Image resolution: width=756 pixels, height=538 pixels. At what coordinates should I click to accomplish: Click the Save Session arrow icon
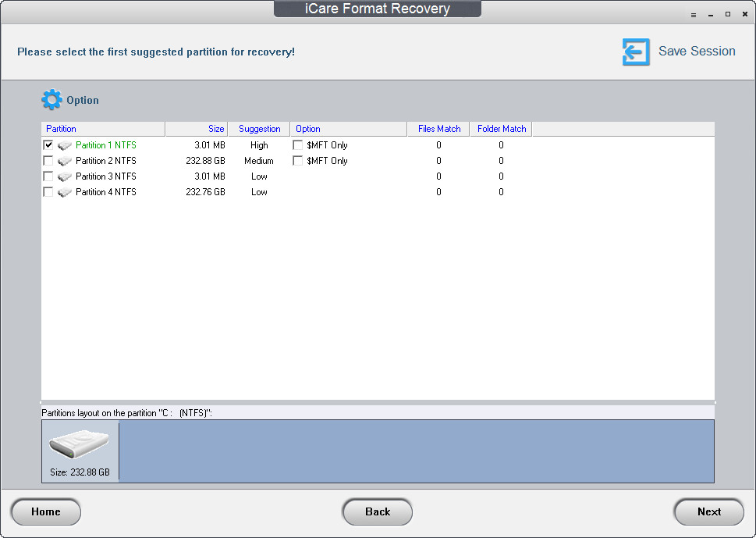tap(636, 52)
